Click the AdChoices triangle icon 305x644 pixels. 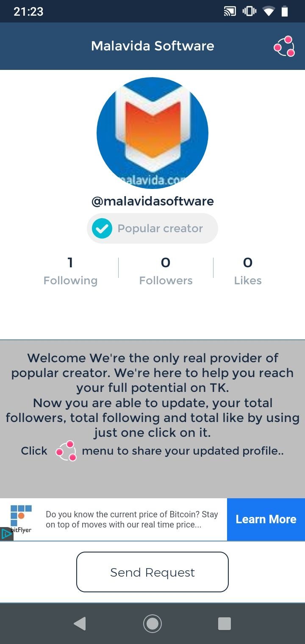pyautogui.click(x=6, y=534)
